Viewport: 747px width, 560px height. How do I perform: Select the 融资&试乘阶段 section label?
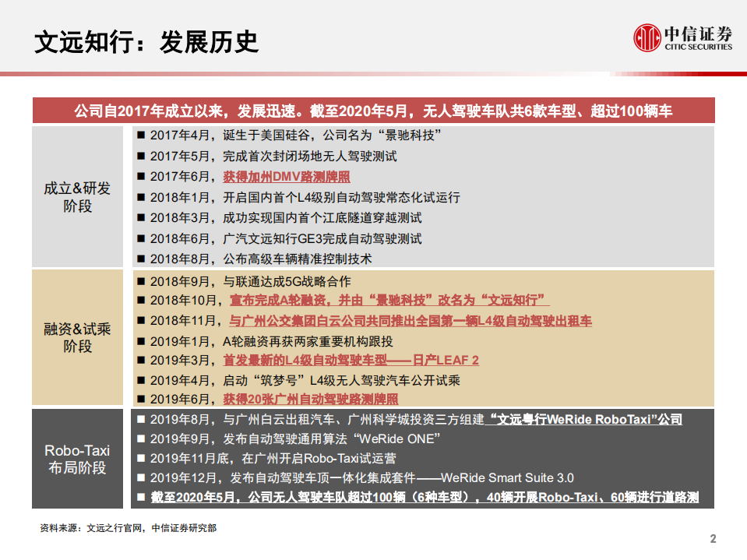coord(76,336)
